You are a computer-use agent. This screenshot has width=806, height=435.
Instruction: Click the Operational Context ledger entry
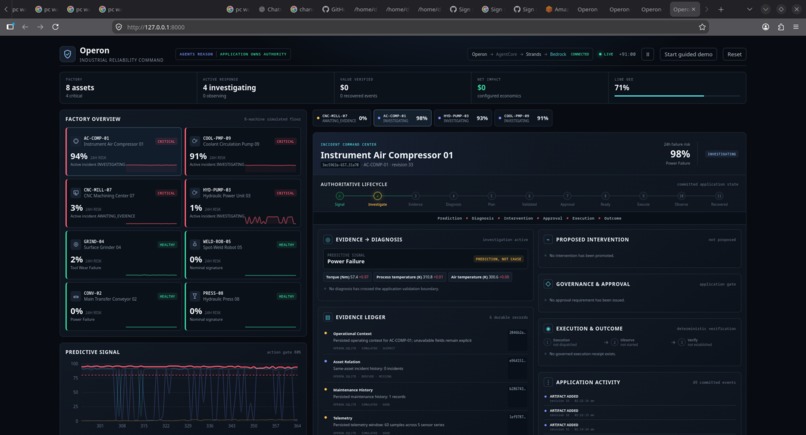426,340
